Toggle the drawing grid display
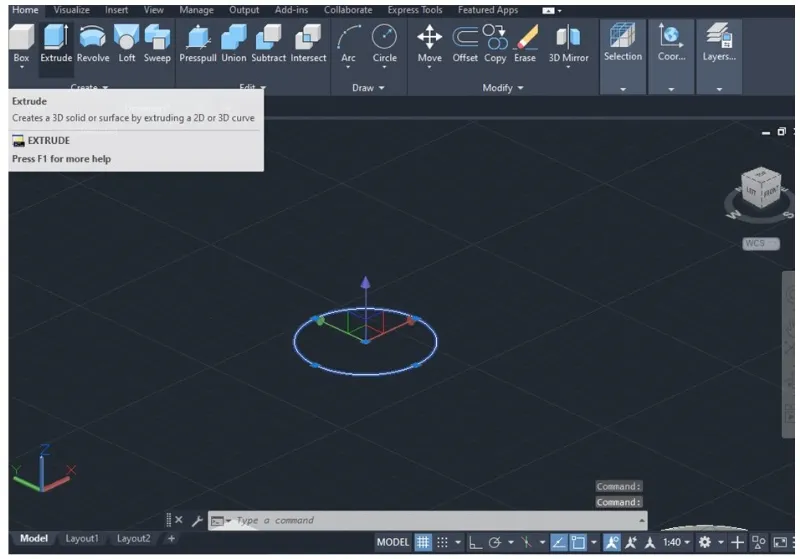Viewport: 800px width, 559px height. click(423, 542)
